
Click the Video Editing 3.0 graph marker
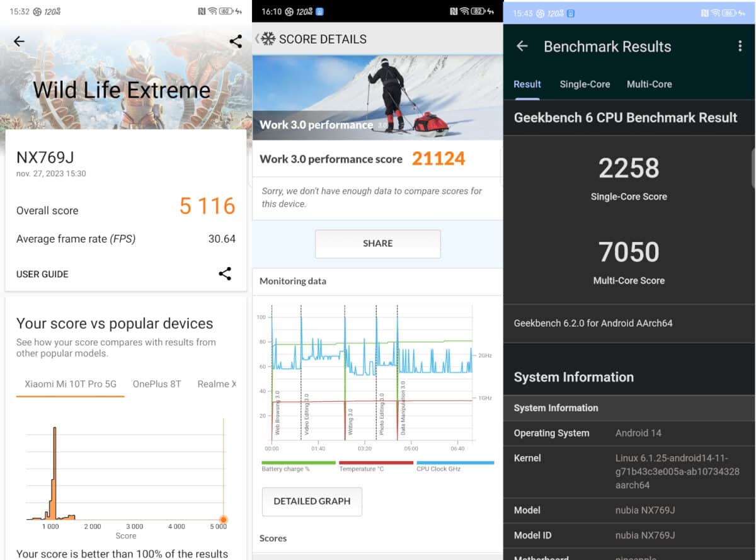point(307,414)
